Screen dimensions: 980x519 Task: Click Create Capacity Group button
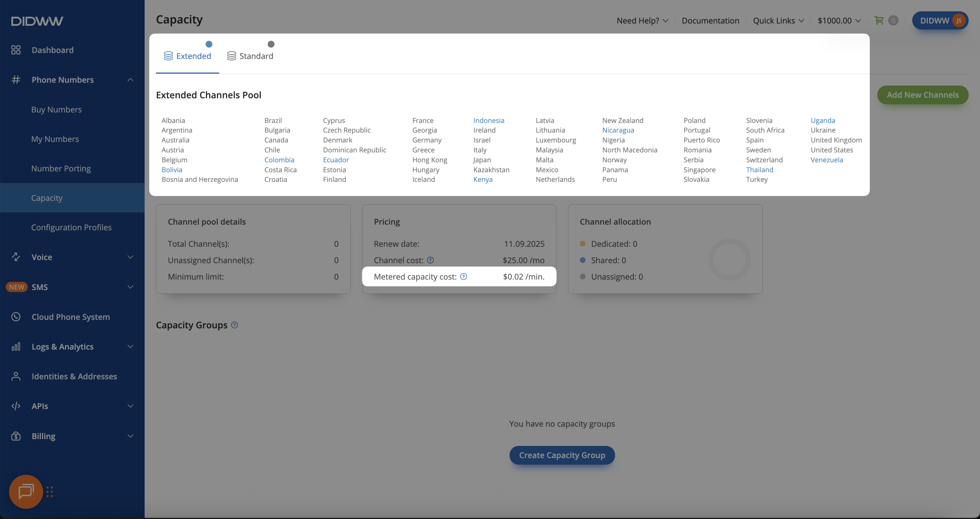pos(562,455)
